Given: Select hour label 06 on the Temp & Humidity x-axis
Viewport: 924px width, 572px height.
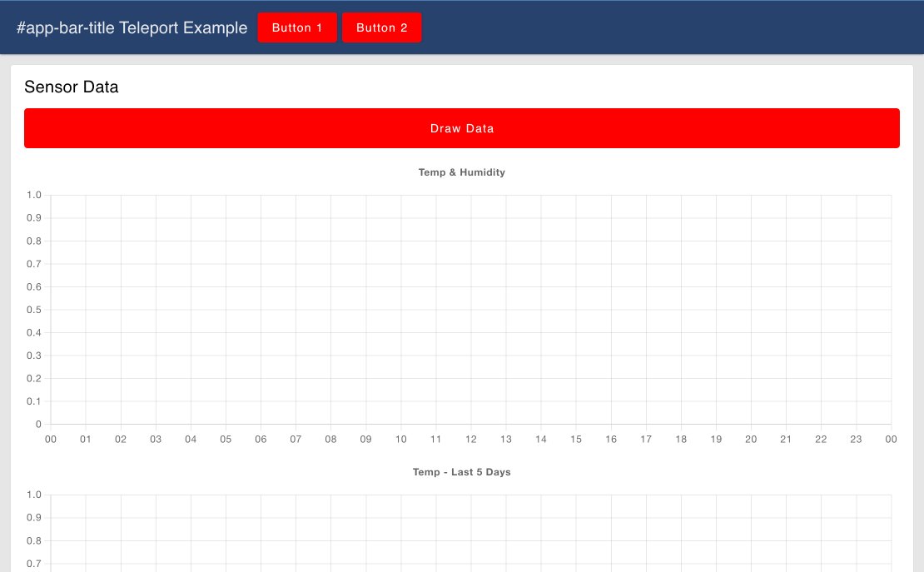Looking at the screenshot, I should 261,440.
